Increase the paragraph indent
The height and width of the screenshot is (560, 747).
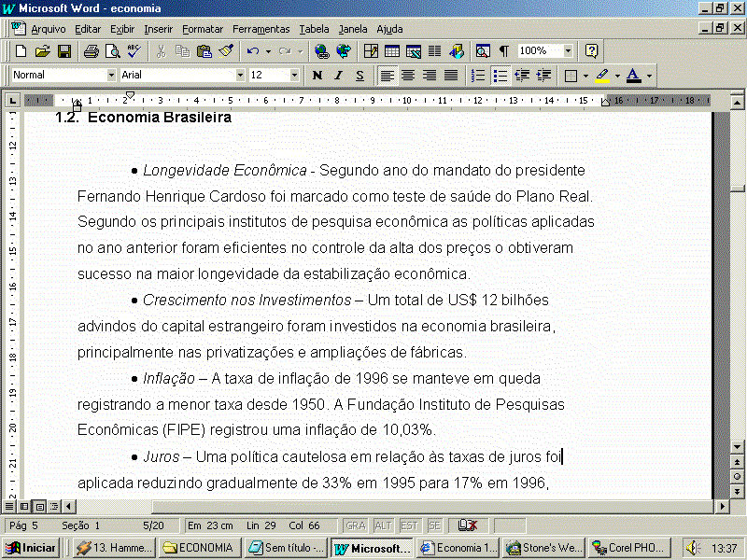pos(543,76)
